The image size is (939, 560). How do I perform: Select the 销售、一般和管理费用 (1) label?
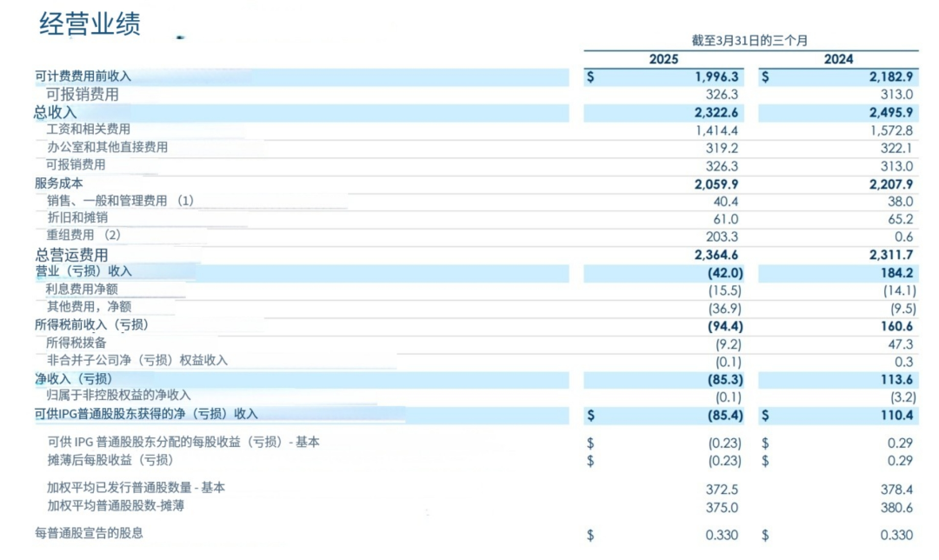click(x=120, y=201)
